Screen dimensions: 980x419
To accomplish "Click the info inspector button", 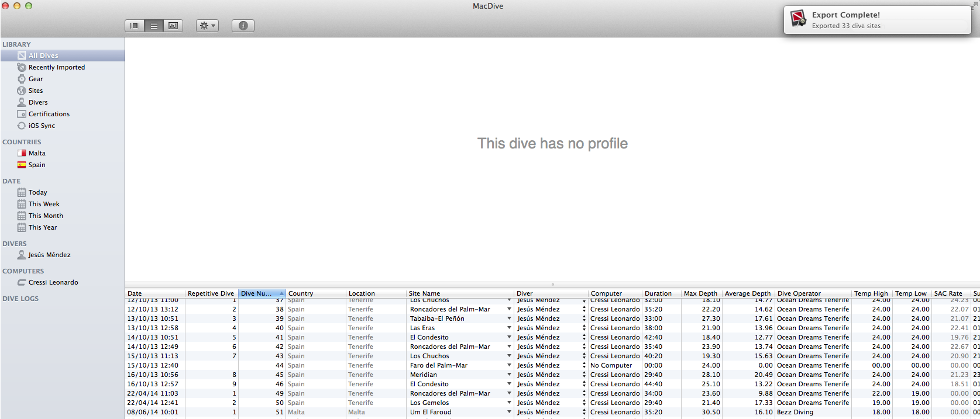I will [243, 26].
